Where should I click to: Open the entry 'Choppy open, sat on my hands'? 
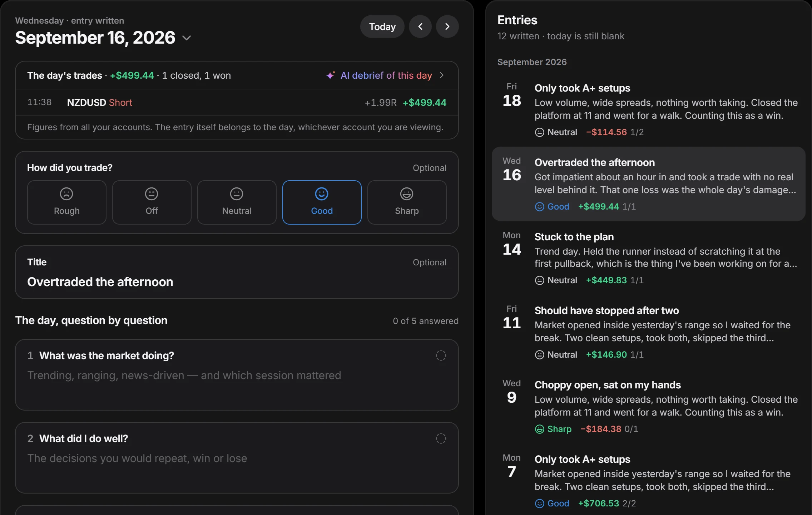[649, 407]
